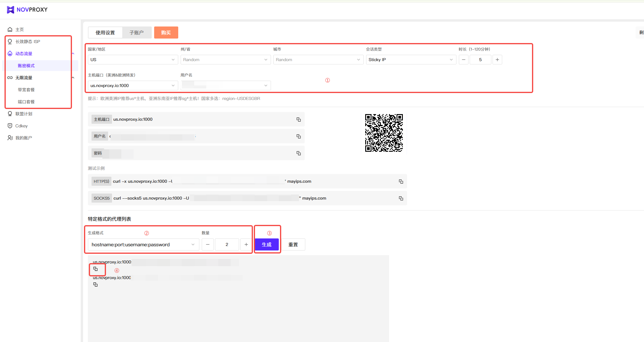The height and width of the screenshot is (342, 644).
Task: Copy the HTTP(S) curl test command
Action: click(x=401, y=182)
